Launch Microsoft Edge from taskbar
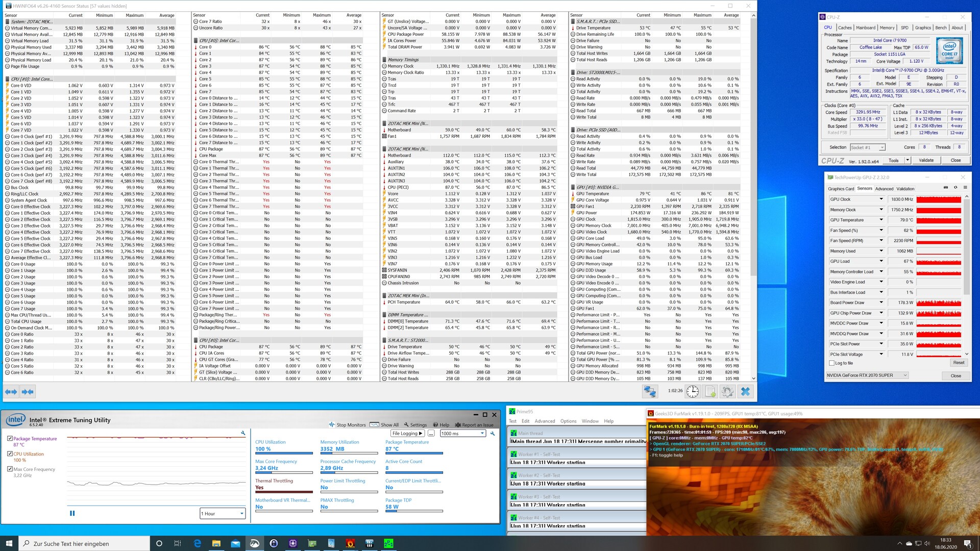 [197, 543]
